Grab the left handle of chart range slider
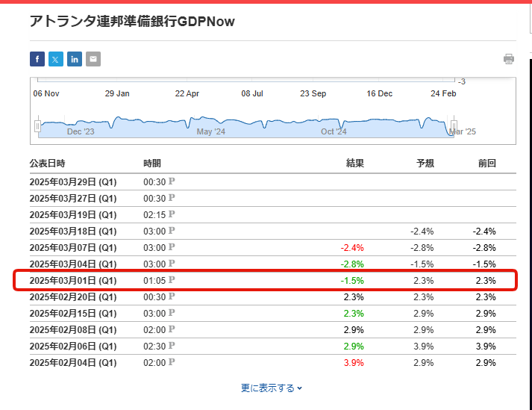The width and height of the screenshot is (532, 410). (37, 126)
